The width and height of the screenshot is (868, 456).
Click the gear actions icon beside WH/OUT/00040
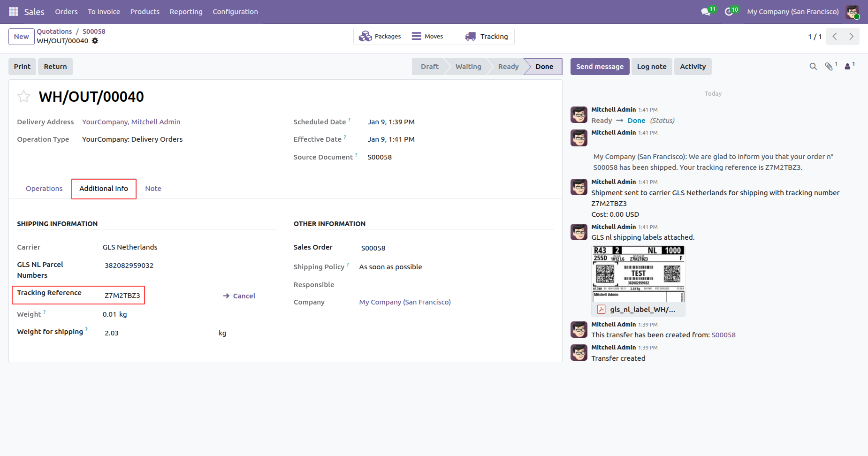click(x=95, y=41)
